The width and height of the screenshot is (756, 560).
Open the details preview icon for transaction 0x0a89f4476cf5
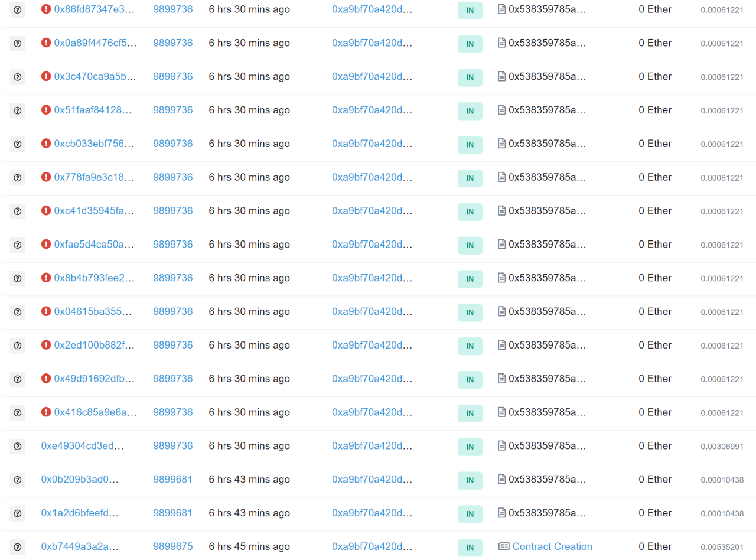tap(18, 44)
